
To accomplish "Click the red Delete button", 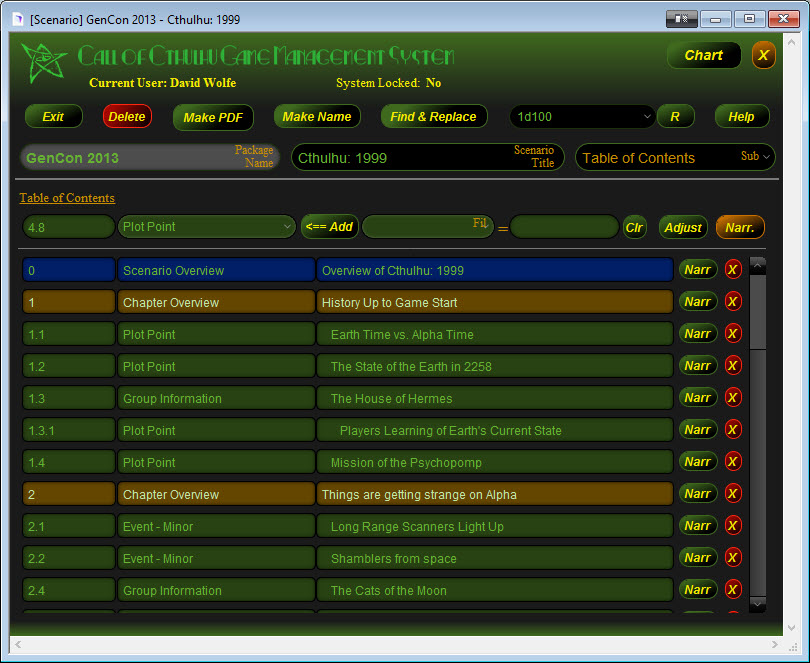I will click(127, 116).
